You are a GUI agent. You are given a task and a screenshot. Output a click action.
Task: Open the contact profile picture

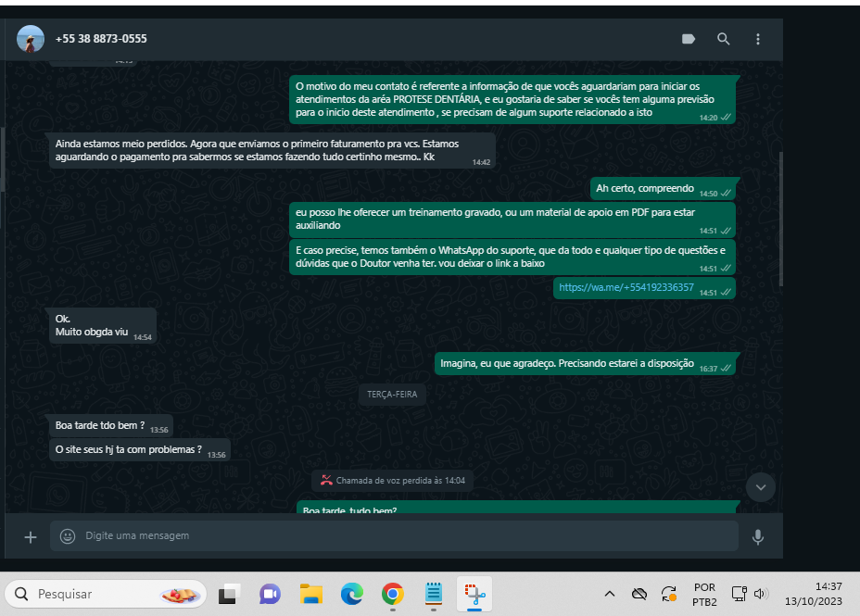31,39
